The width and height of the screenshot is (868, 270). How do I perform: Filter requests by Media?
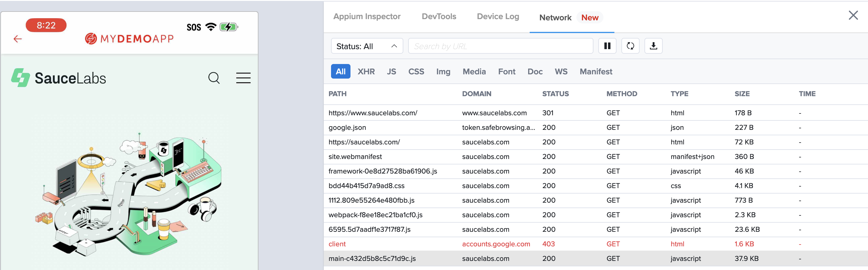[x=474, y=71]
